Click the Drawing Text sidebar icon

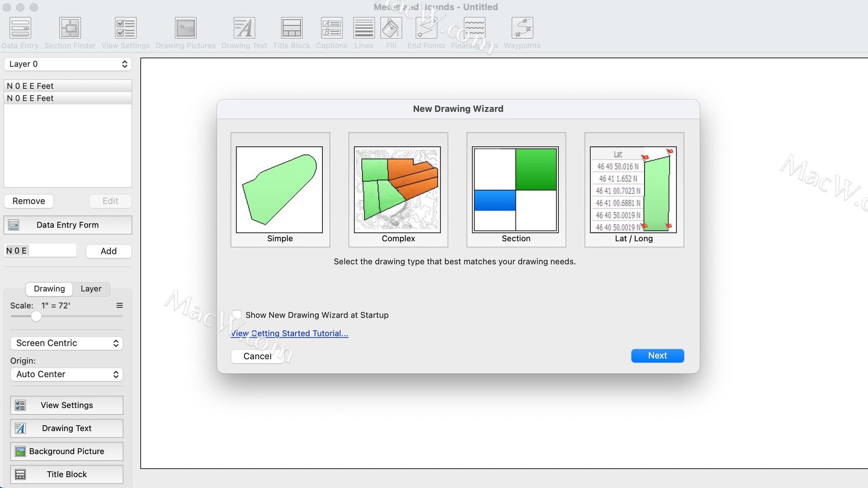[x=20, y=428]
